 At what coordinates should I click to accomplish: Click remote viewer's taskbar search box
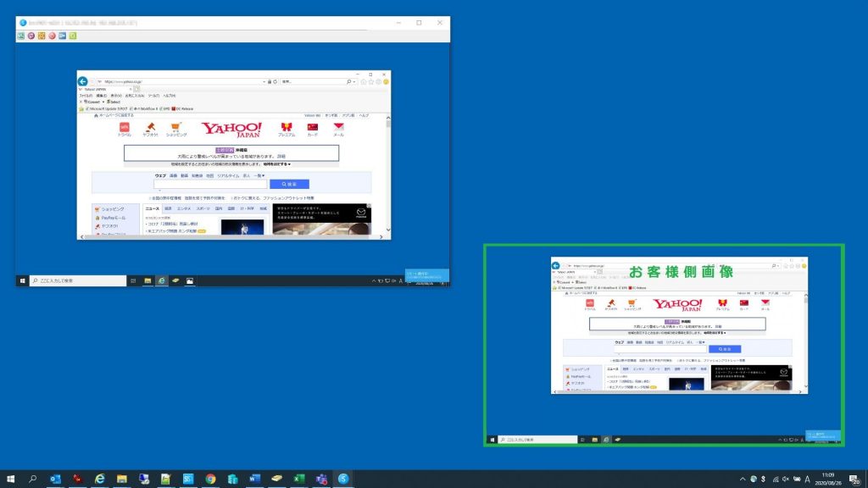[x=78, y=281]
